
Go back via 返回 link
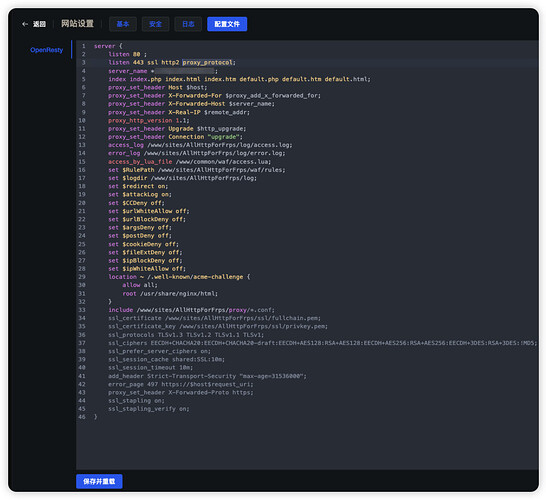pyautogui.click(x=39, y=24)
